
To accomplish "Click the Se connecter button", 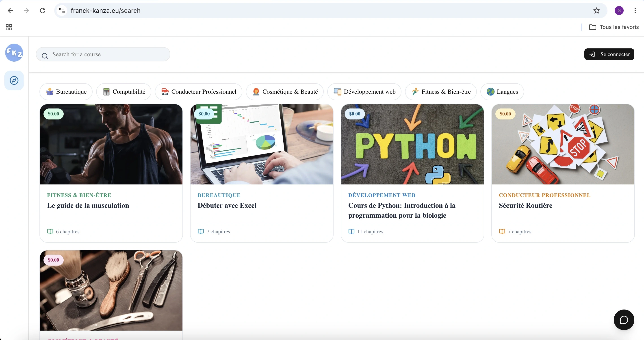I will [609, 54].
